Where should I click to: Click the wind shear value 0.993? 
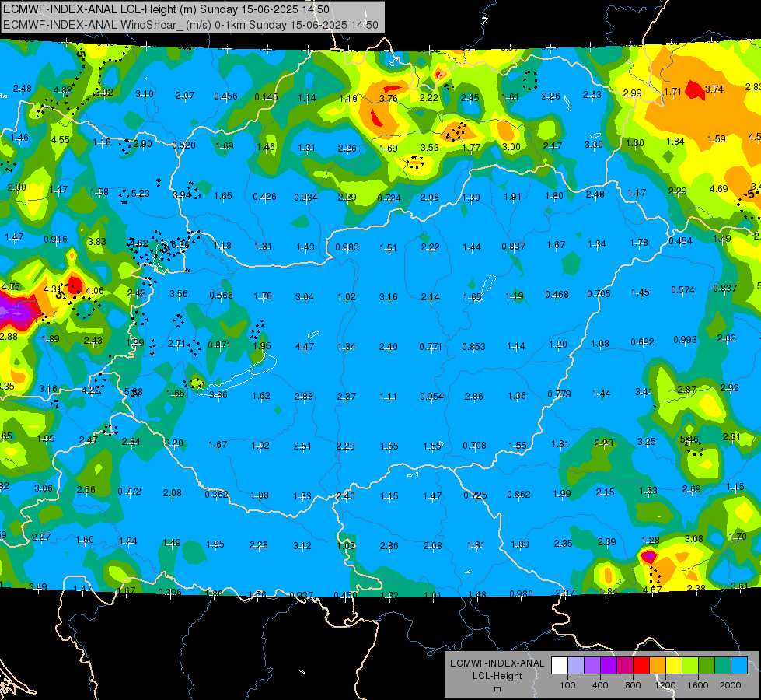[x=686, y=340]
